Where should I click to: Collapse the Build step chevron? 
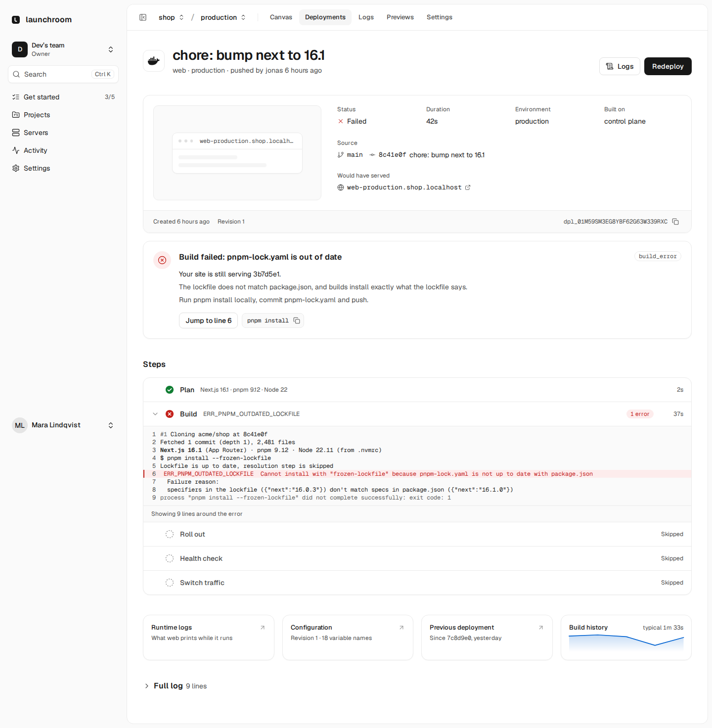tap(155, 414)
